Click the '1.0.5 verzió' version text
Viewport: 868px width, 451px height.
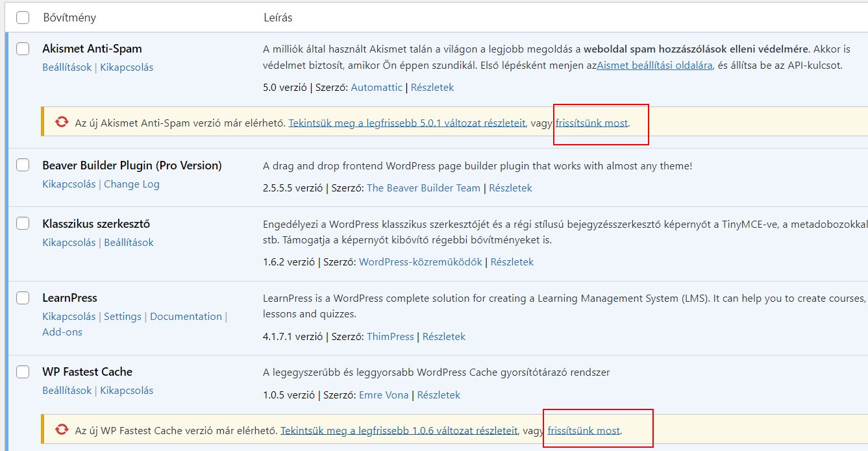[289, 395]
